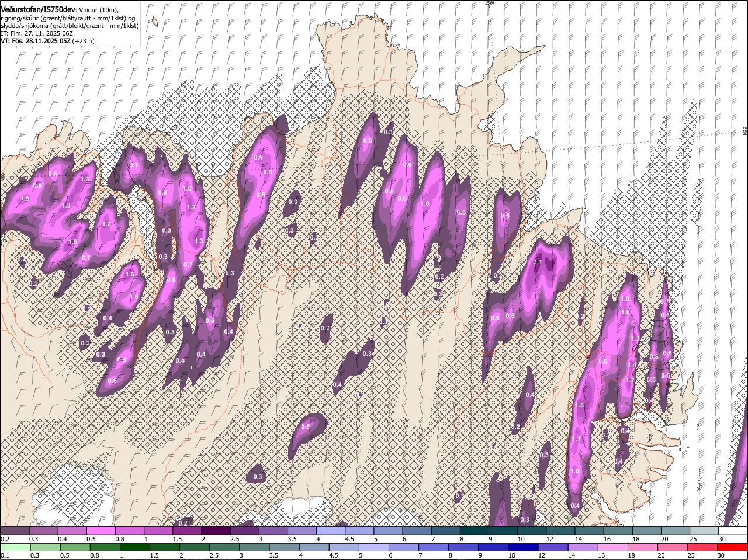Select the VT: Fös. 28.11.2025 05Z valid time
The height and width of the screenshot is (560, 748).
(36, 41)
